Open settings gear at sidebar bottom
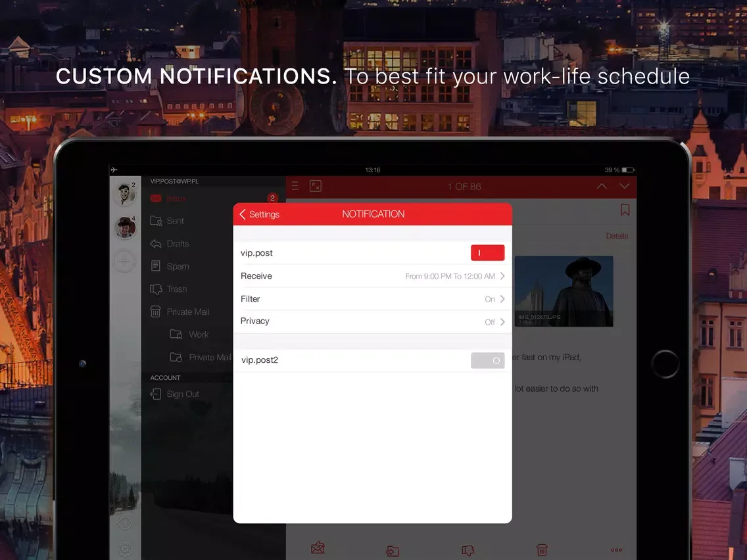 point(124,549)
